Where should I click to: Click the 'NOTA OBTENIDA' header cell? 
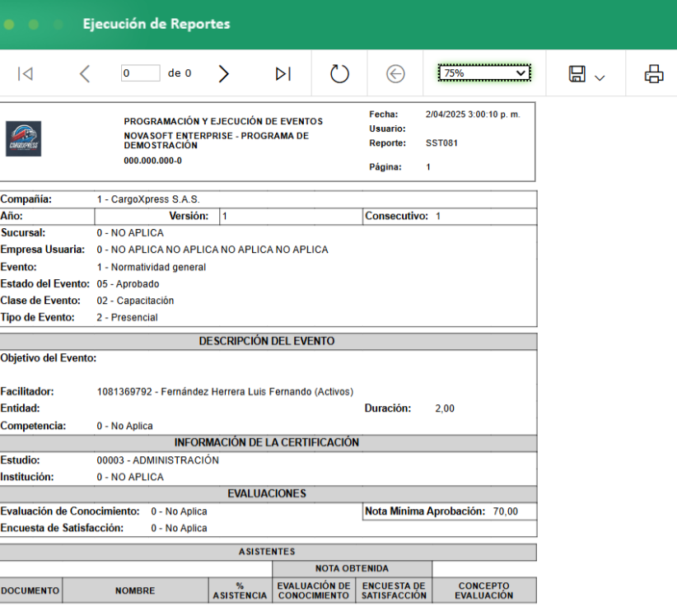[x=352, y=568]
